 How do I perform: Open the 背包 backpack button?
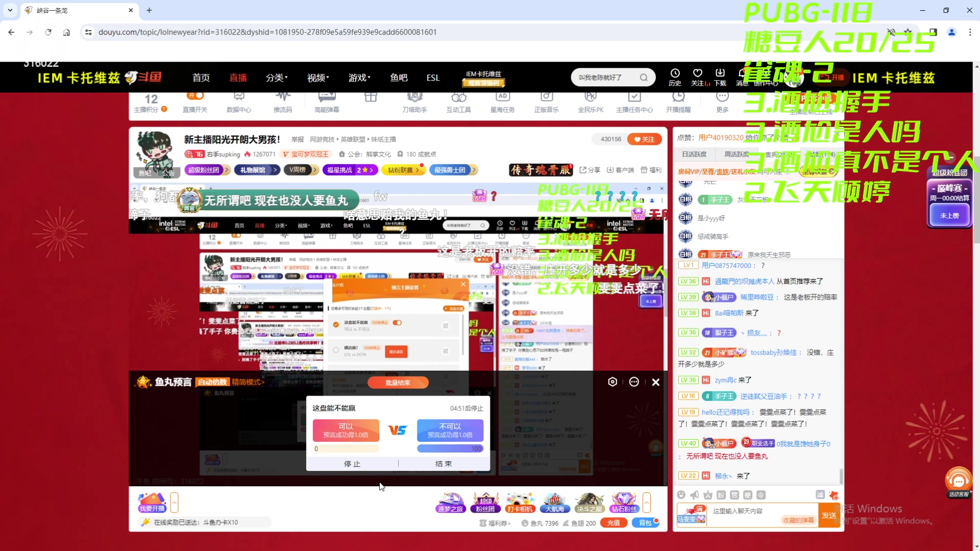[645, 523]
